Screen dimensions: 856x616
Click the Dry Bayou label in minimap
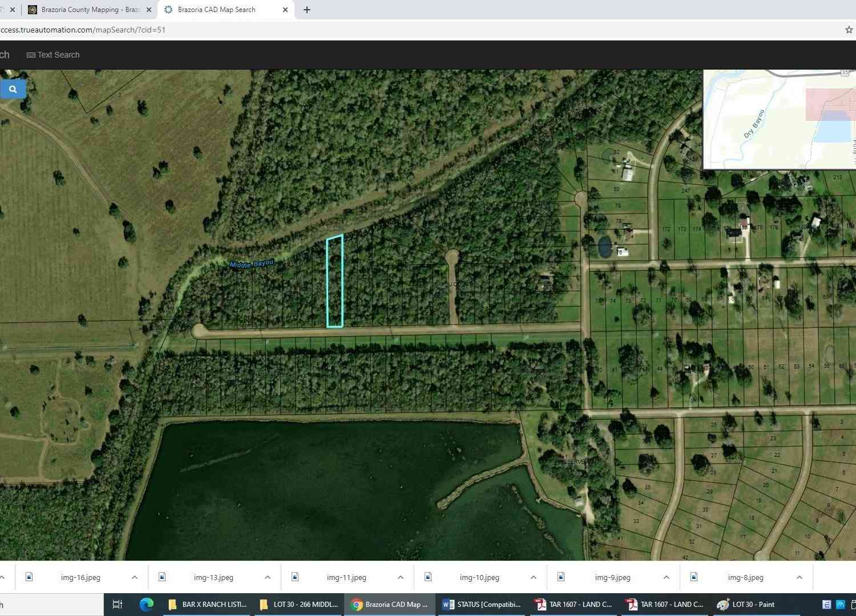753,124
